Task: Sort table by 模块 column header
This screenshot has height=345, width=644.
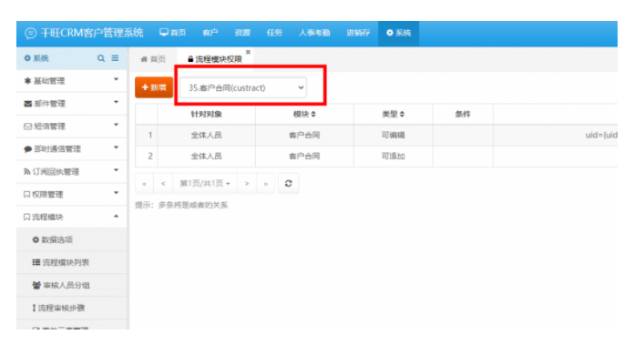Action: 304,114
